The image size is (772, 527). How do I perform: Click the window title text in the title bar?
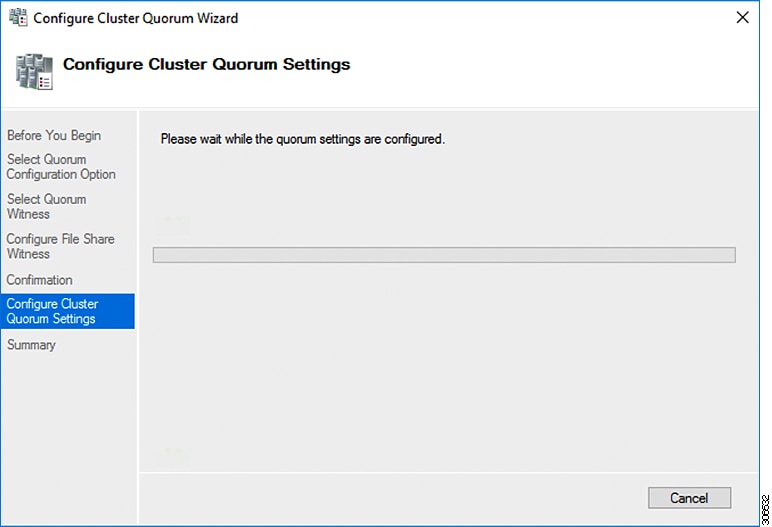(x=136, y=18)
